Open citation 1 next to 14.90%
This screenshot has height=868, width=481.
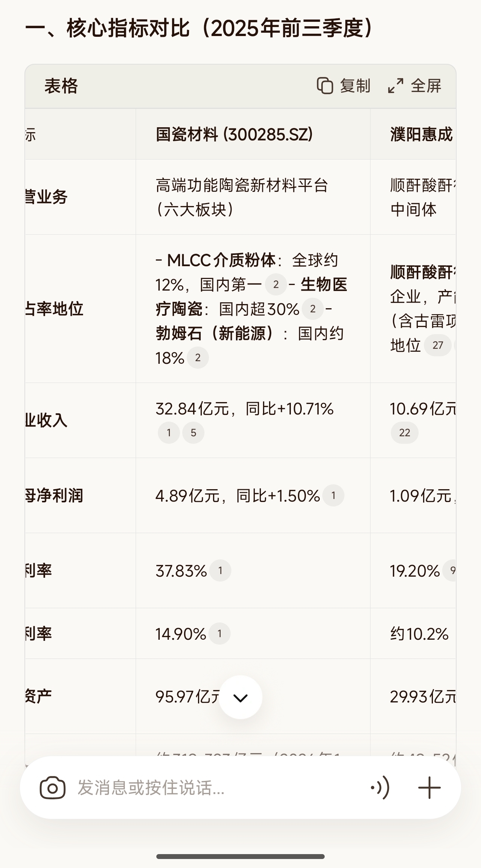click(x=219, y=634)
